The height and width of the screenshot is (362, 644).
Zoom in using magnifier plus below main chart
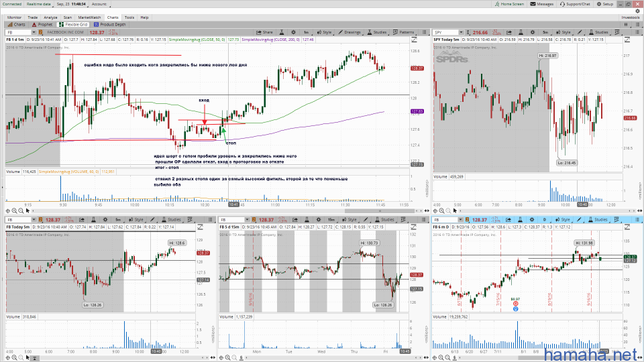[x=14, y=210]
